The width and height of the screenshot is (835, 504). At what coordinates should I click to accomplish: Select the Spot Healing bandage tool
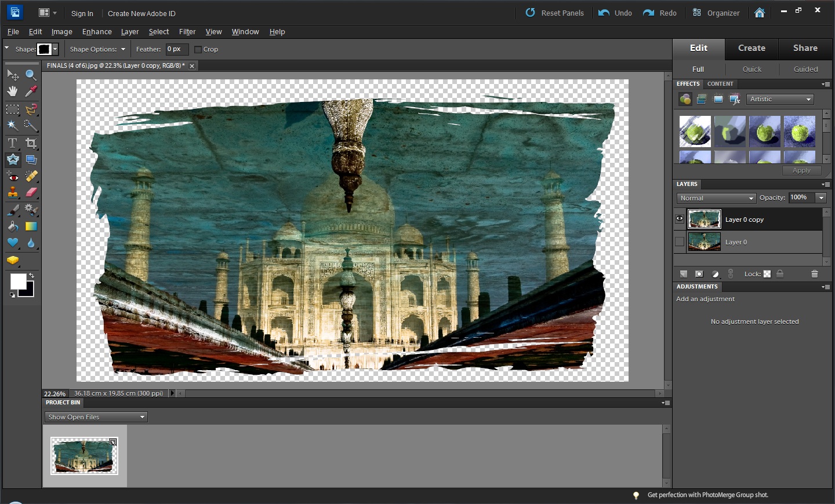pos(31,177)
